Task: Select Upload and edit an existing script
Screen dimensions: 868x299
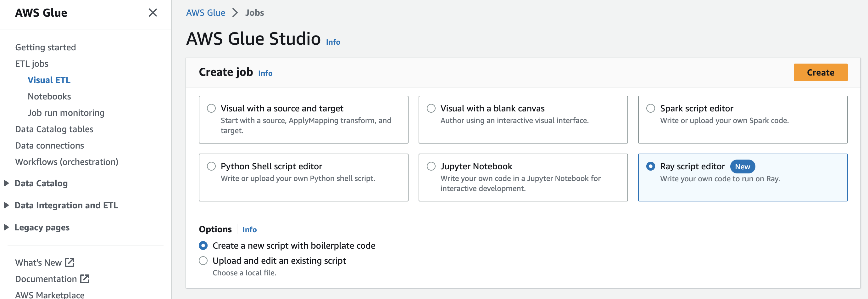Action: [203, 261]
